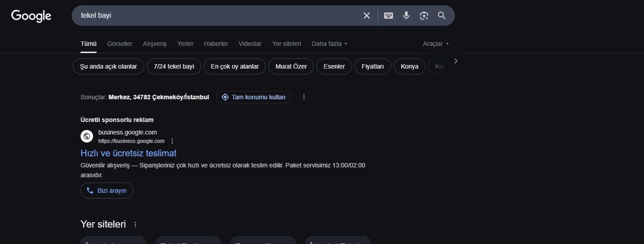Click the globe favicon of business.google.com
The height and width of the screenshot is (244, 644).
click(87, 136)
